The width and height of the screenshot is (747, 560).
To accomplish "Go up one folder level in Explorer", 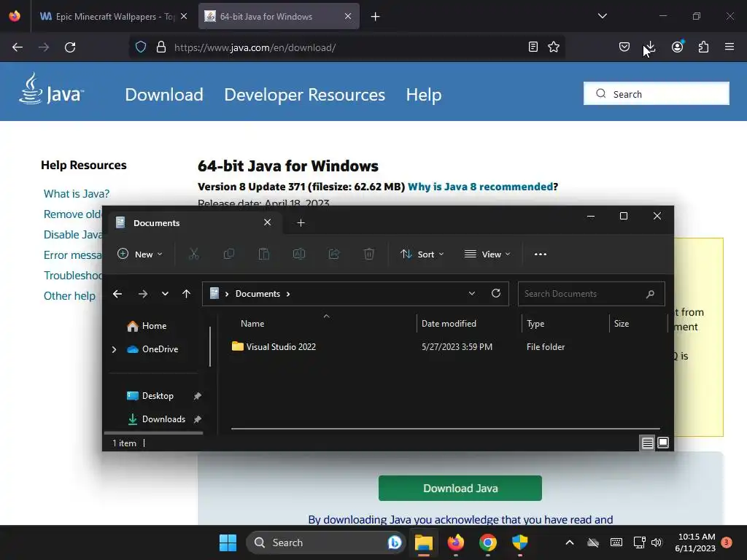I will coord(186,294).
